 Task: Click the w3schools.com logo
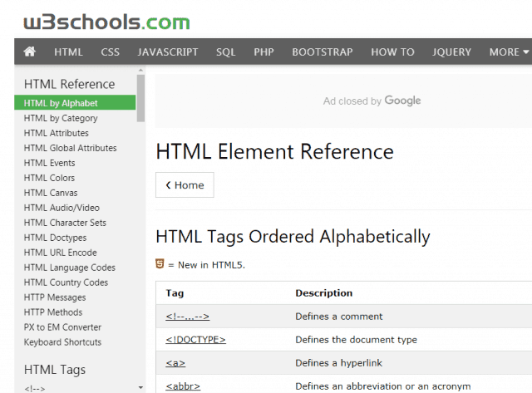point(106,22)
